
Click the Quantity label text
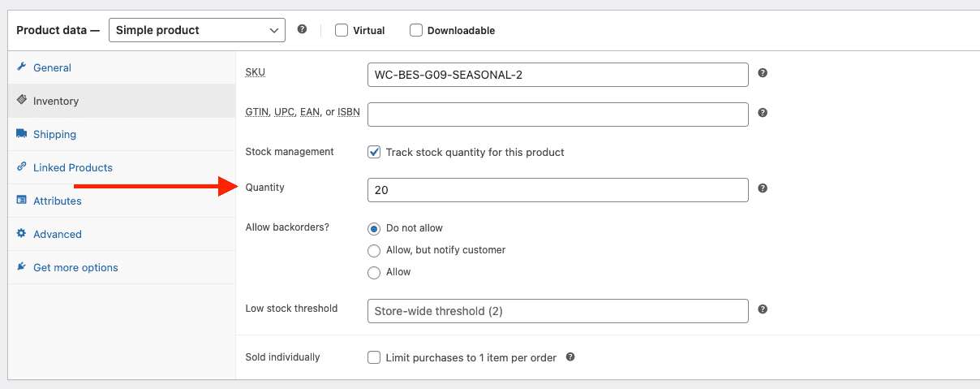(265, 188)
